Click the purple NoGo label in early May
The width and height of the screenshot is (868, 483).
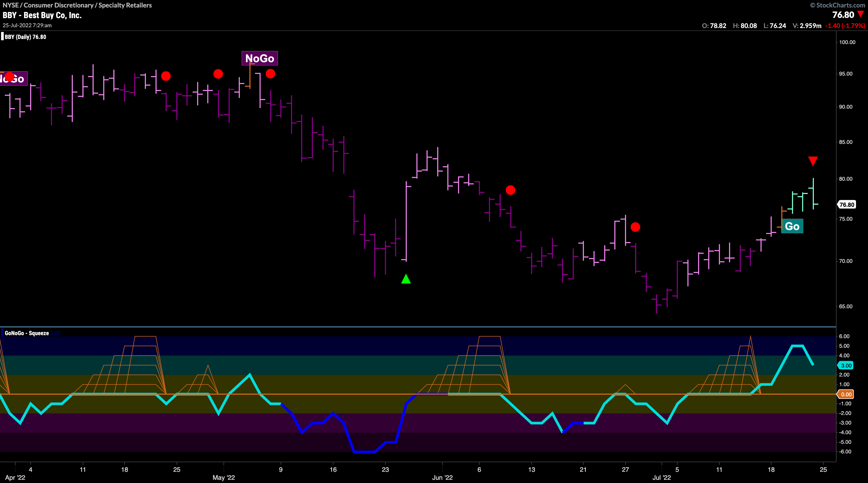(260, 58)
